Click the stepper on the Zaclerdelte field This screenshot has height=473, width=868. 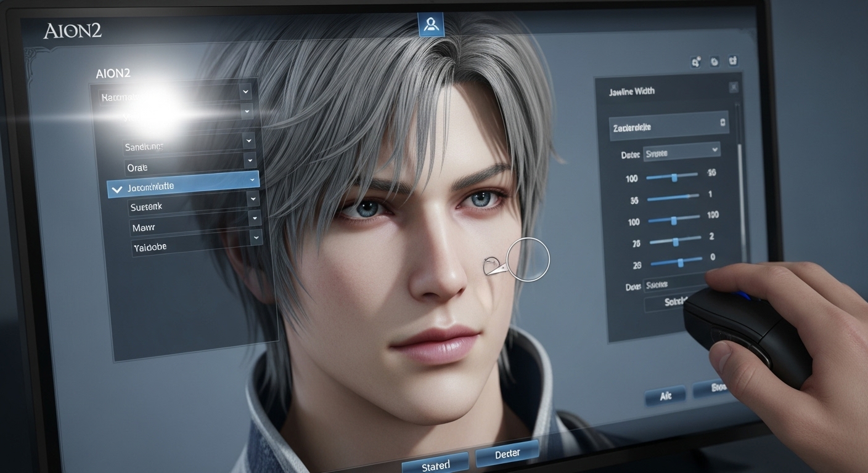pos(723,123)
